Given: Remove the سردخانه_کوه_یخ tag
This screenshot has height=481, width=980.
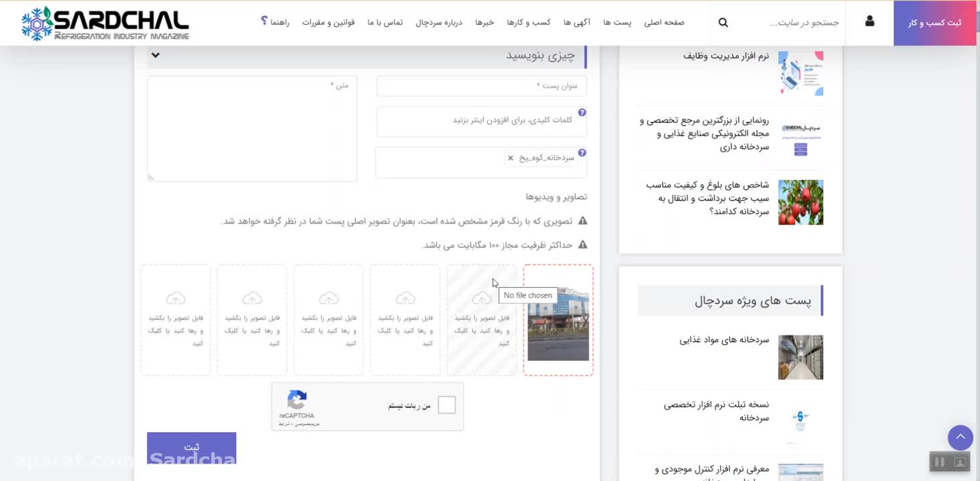Looking at the screenshot, I should [x=510, y=158].
